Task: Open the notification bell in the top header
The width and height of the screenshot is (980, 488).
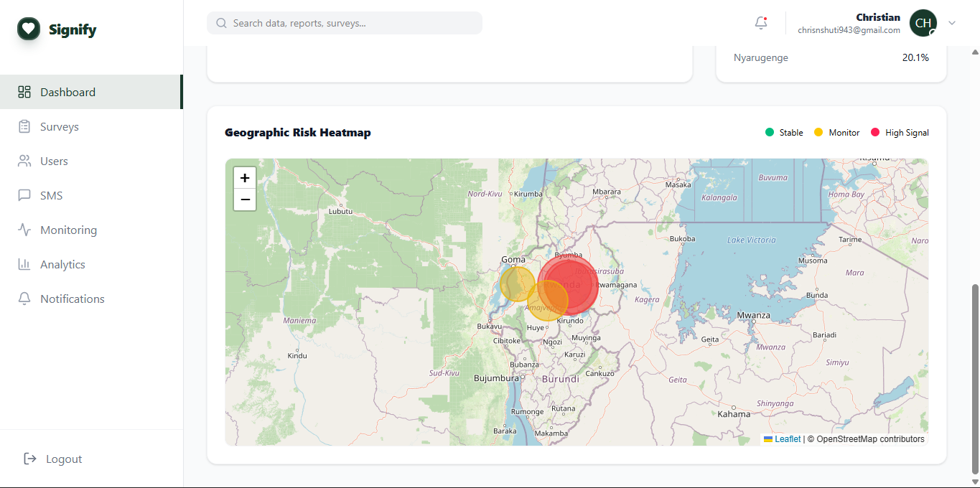Action: point(761,23)
